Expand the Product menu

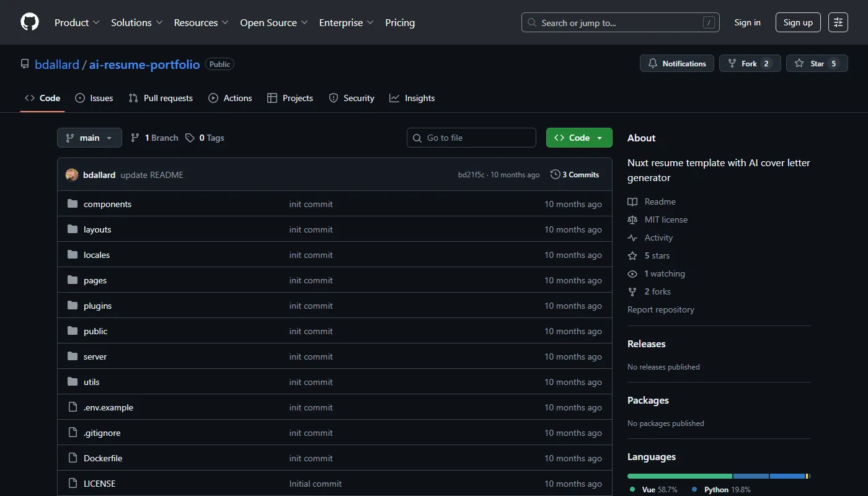pos(77,22)
